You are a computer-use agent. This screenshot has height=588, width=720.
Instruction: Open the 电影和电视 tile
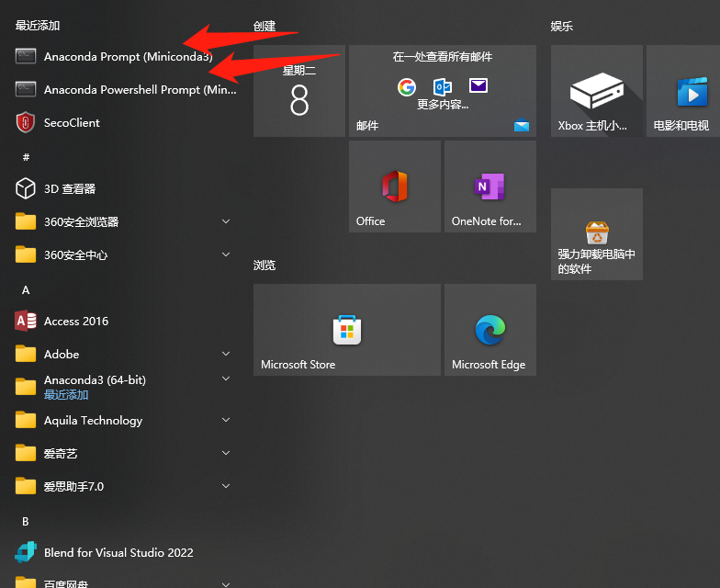[683, 91]
